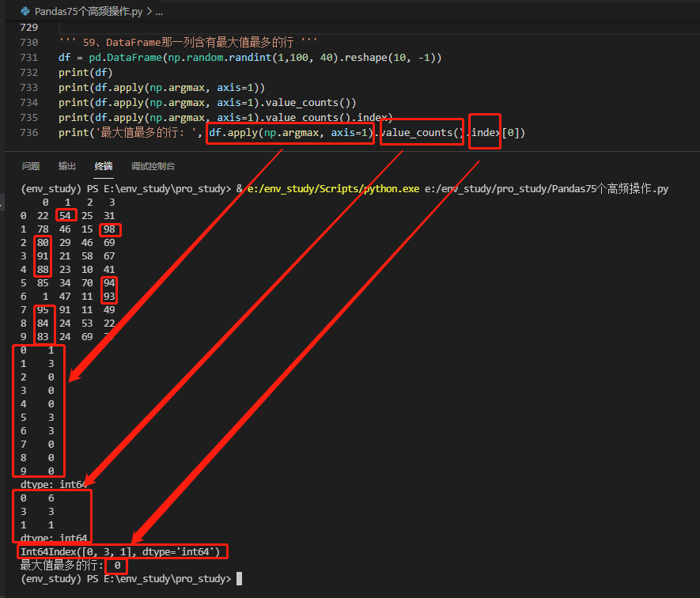Click the breadcrumb ellipsis after the file name
The width and height of the screenshot is (700, 598).
tap(159, 12)
